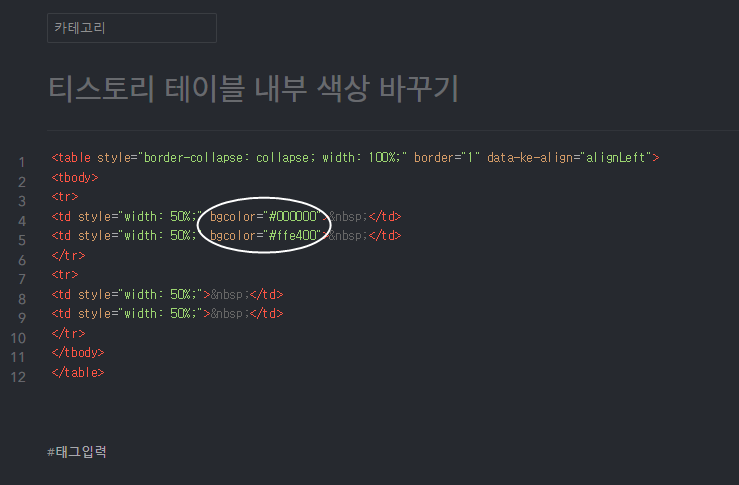Click bgcolor="#000000" on line 4
Screen dimensions: 739x485
(x=265, y=216)
